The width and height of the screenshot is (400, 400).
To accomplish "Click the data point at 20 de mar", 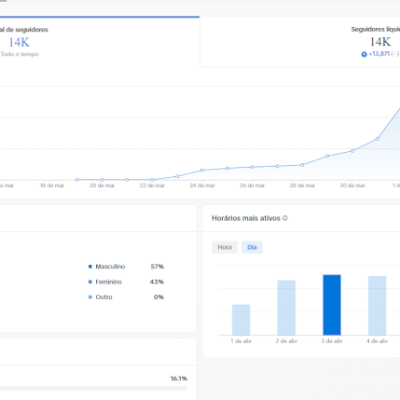I will coord(102,180).
